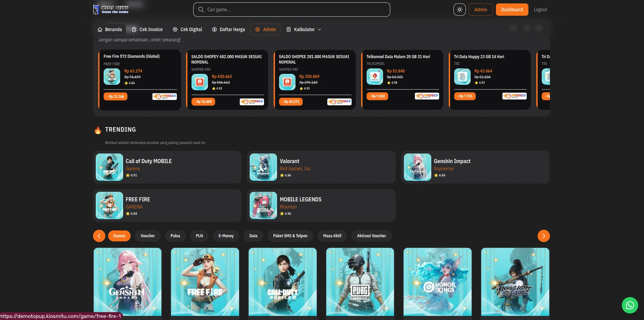Click the Beranda home icon
This screenshot has width=644, height=320.
click(100, 29)
